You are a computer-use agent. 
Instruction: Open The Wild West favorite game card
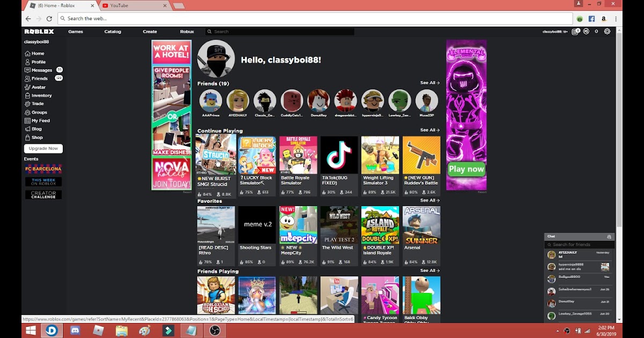(x=339, y=236)
